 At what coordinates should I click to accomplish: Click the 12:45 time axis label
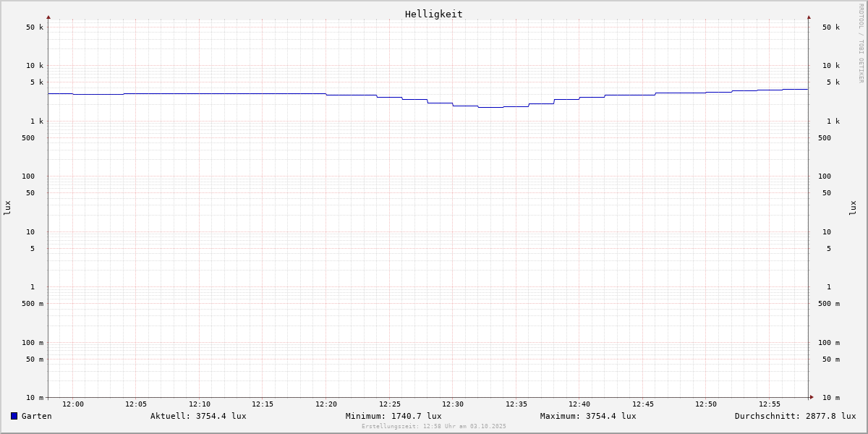pos(643,404)
